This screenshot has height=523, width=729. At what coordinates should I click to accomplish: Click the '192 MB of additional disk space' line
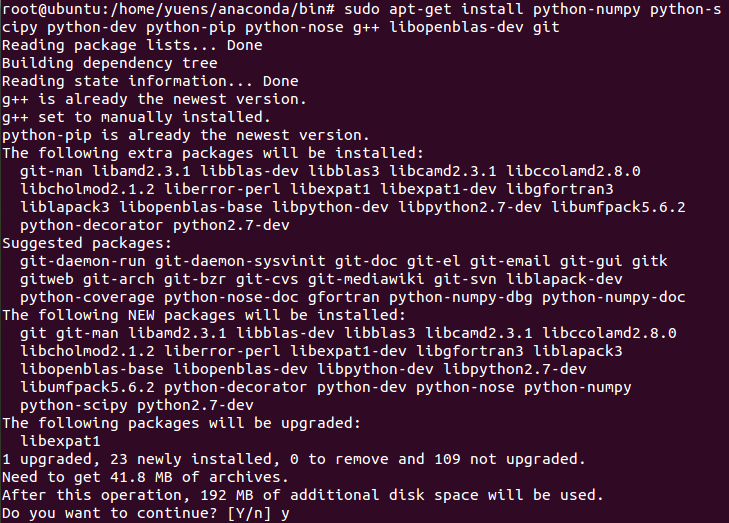(x=303, y=496)
